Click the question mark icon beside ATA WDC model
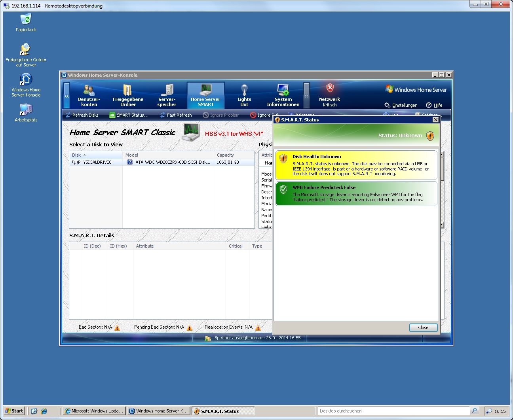This screenshot has height=420, width=513. coord(129,162)
